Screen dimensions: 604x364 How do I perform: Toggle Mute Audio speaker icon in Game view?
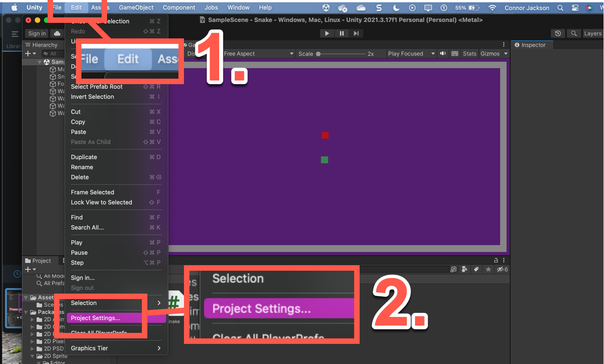point(443,54)
